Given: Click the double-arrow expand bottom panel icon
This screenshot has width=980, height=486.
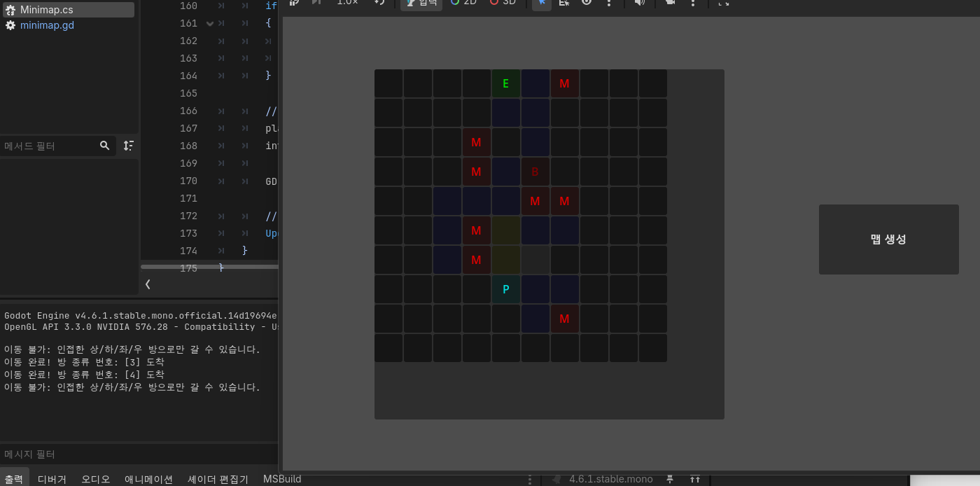Looking at the screenshot, I should coord(695,479).
